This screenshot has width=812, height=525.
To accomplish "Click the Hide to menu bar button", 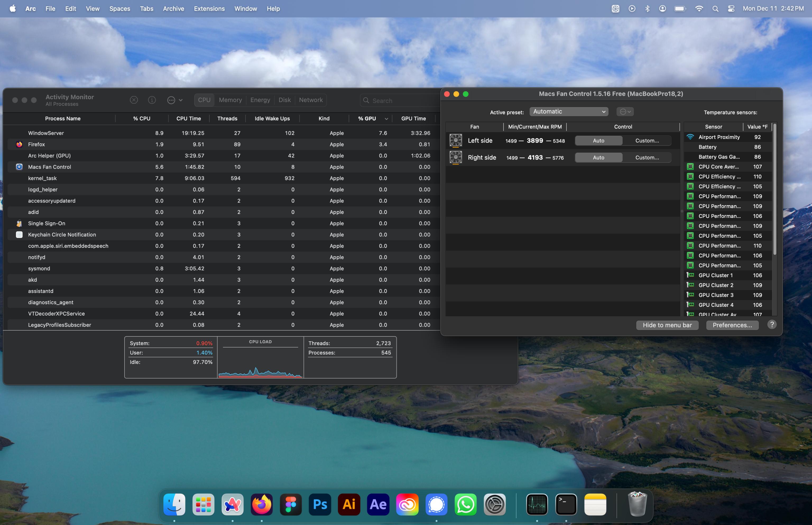I will (x=667, y=325).
